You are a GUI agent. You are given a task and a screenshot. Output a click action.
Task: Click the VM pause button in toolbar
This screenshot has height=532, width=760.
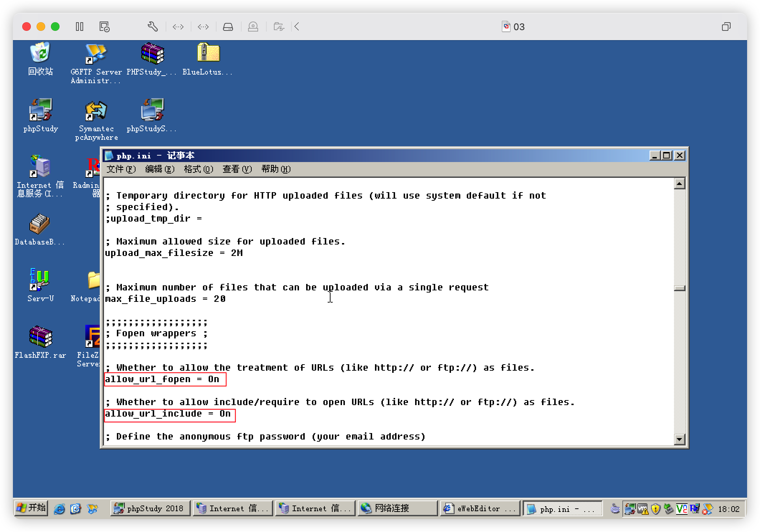(x=80, y=27)
